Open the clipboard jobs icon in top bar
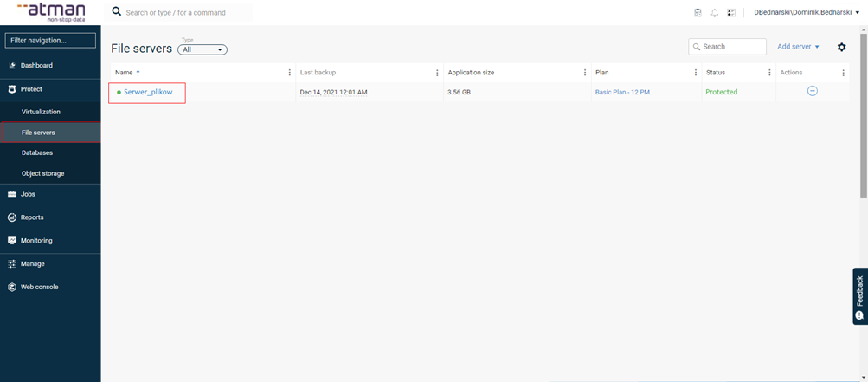The image size is (868, 382). pyautogui.click(x=698, y=13)
